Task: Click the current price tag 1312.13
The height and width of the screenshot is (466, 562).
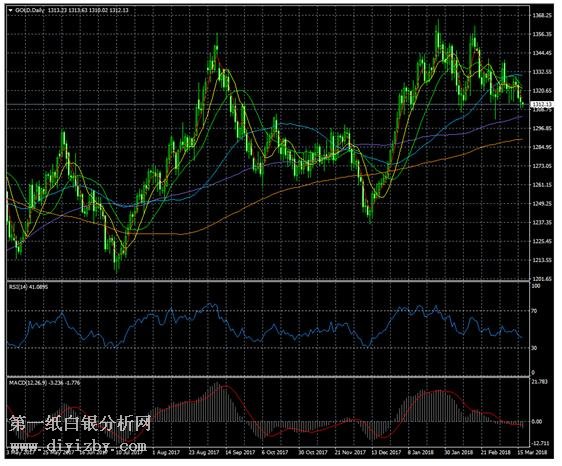Action: pos(542,104)
